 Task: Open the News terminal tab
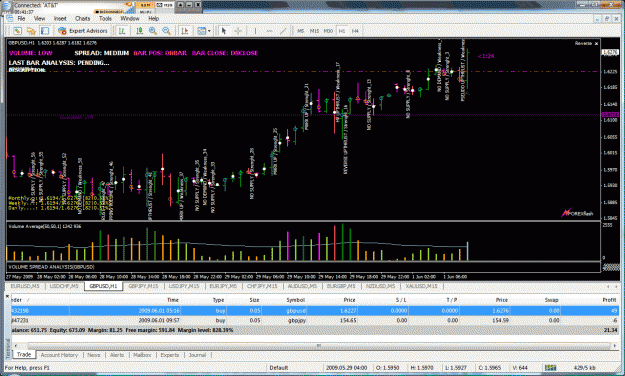[x=94, y=355]
